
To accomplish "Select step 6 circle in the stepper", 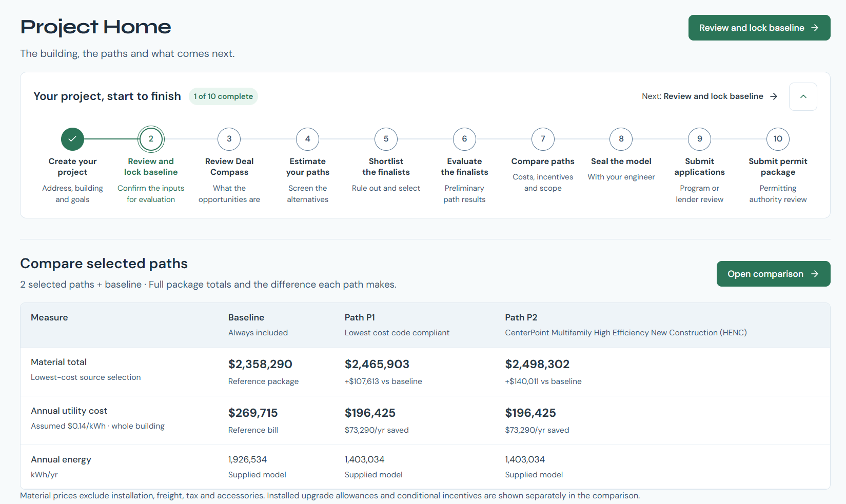I will pyautogui.click(x=464, y=139).
